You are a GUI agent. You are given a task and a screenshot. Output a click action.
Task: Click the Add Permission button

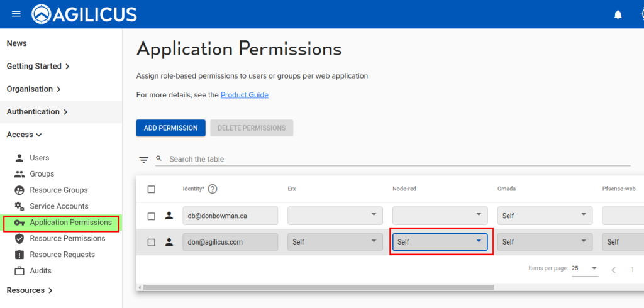[170, 128]
